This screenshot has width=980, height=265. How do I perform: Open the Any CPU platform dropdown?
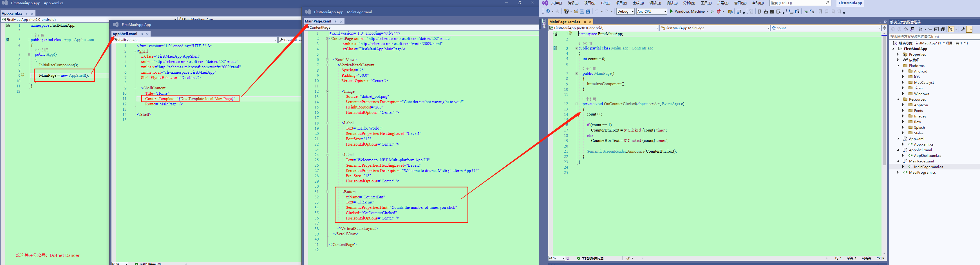pos(652,12)
